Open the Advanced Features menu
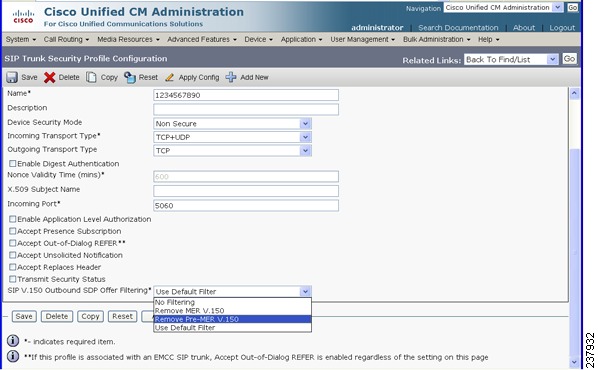 point(202,39)
